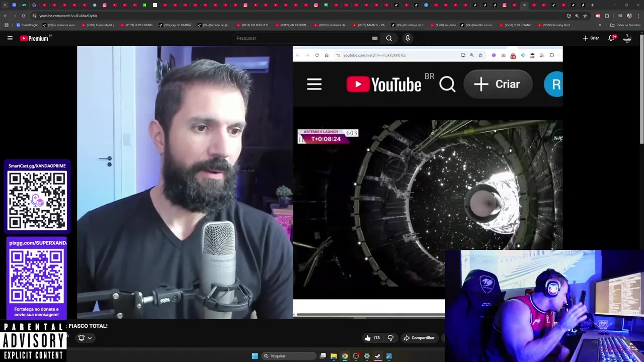
Task: Open YouTube notifications bell with 9+ badge
Action: pos(612,38)
